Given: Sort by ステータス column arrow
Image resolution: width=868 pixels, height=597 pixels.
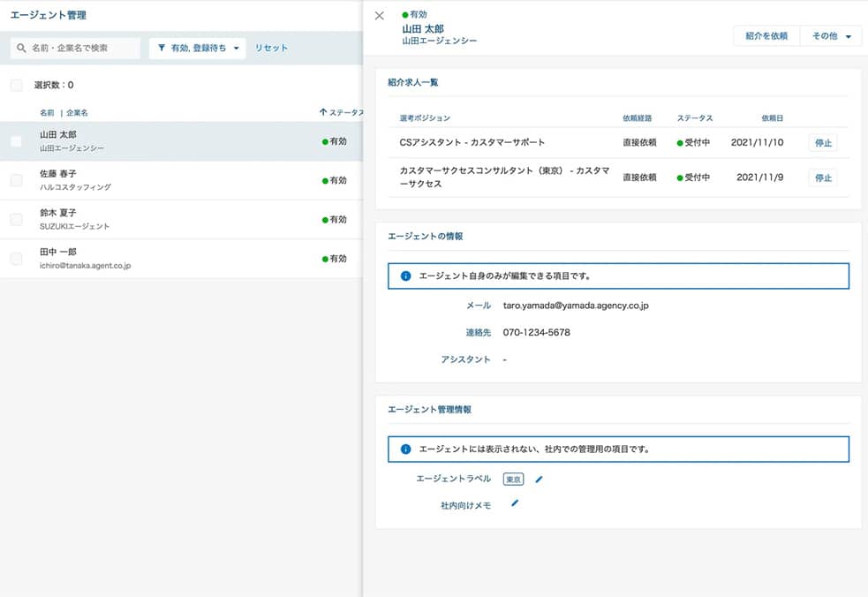Looking at the screenshot, I should coord(323,112).
